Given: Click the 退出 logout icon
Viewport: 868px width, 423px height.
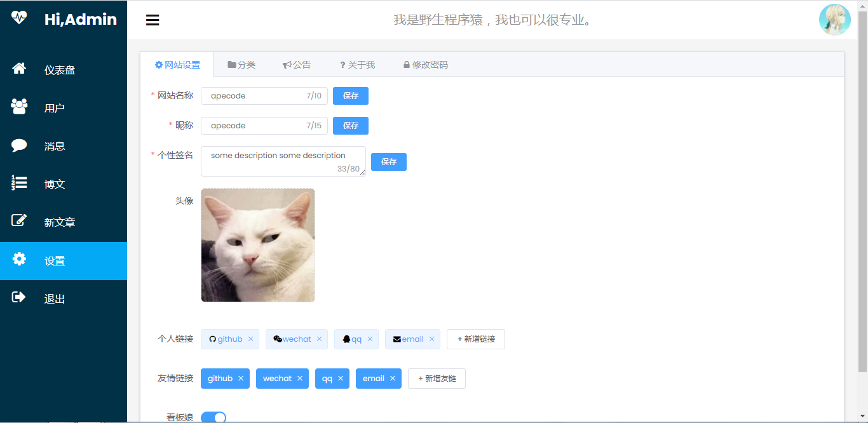Looking at the screenshot, I should point(20,298).
